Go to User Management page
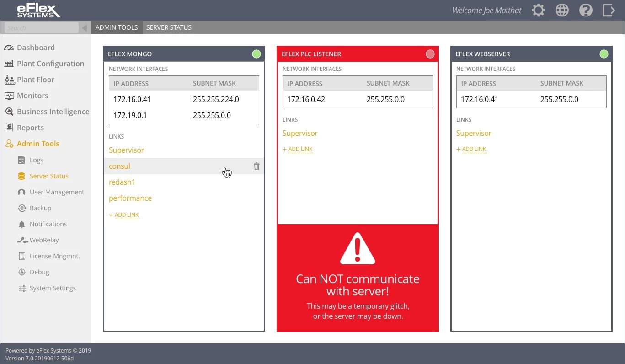 coord(57,192)
